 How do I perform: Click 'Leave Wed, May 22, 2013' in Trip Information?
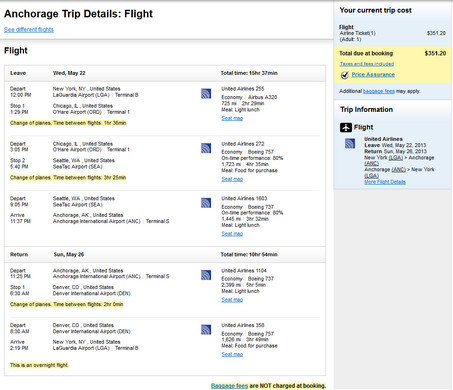coord(395,145)
